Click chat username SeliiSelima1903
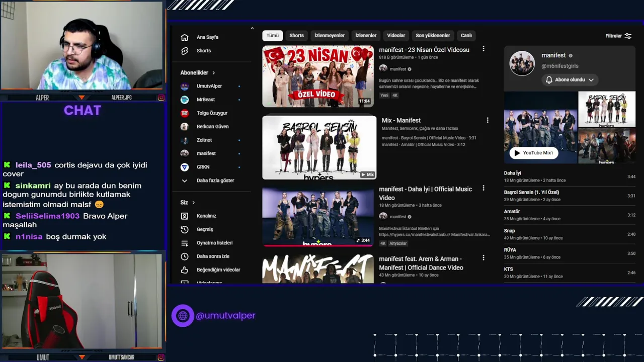This screenshot has height=362, width=644. pos(47,216)
